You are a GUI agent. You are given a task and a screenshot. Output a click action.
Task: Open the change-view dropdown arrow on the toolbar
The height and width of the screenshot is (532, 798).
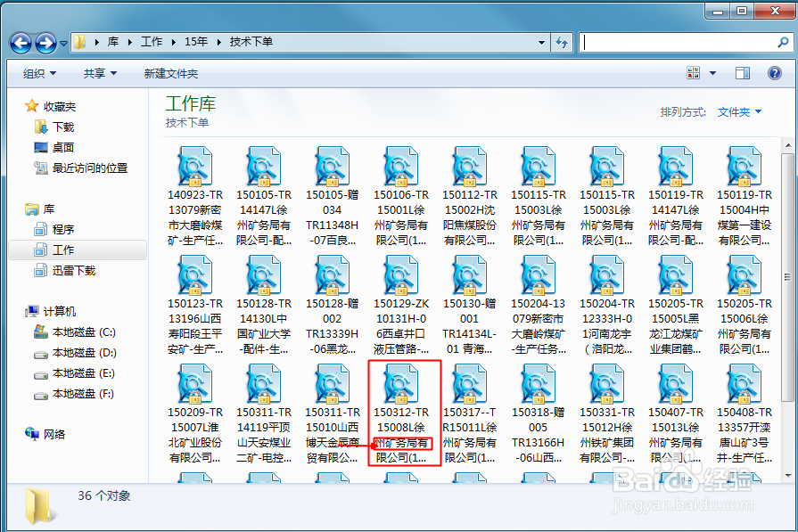pos(711,73)
